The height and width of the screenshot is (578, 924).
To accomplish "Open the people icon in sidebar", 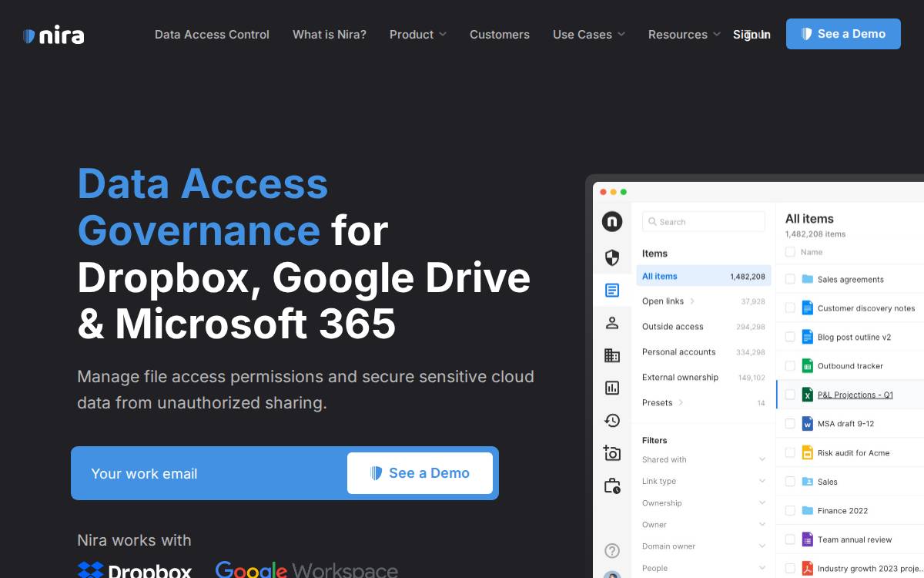I will pyautogui.click(x=612, y=323).
